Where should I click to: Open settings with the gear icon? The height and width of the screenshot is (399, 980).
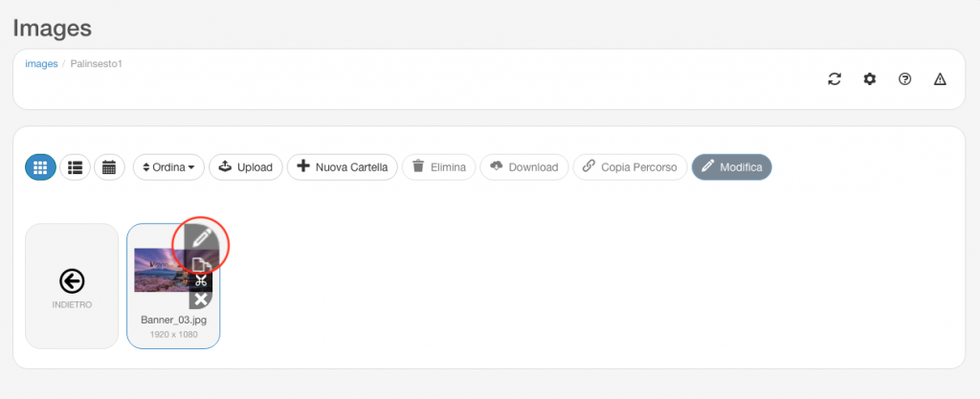869,79
